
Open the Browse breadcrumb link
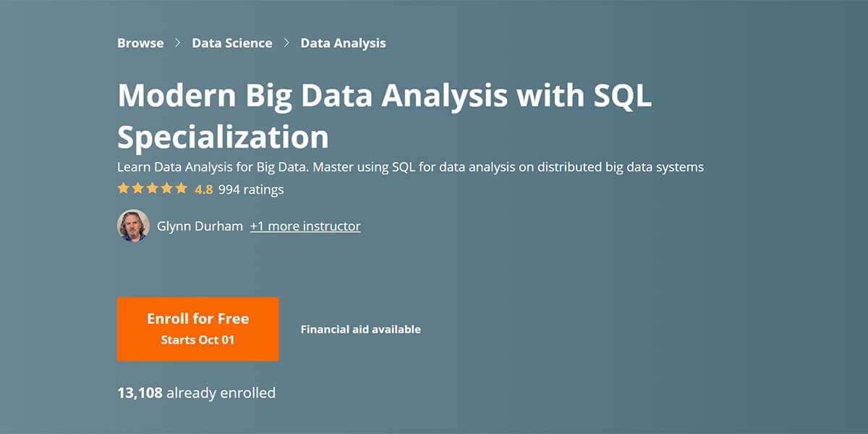click(140, 43)
